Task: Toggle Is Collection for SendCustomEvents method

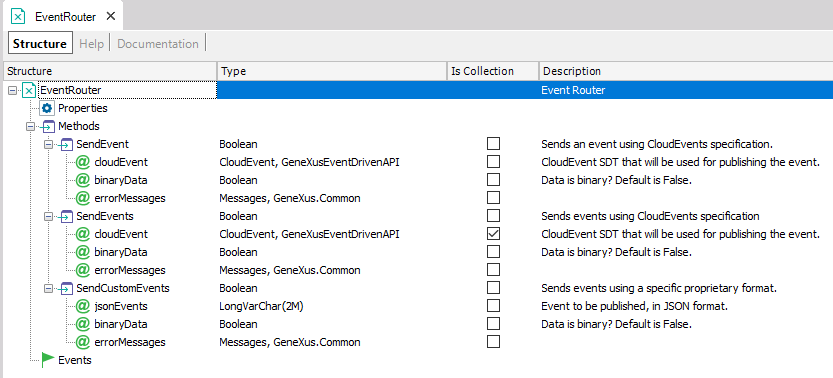Action: click(x=493, y=288)
